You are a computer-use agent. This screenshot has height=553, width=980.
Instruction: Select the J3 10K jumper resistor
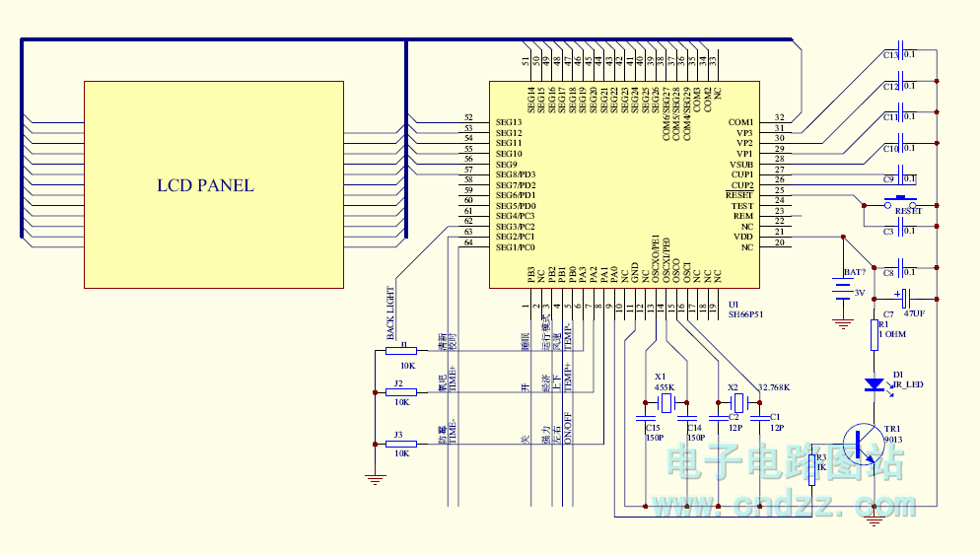point(401,445)
